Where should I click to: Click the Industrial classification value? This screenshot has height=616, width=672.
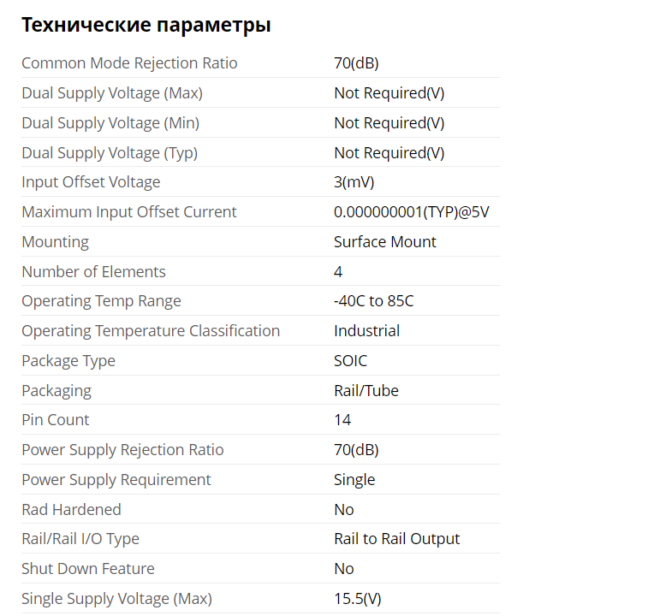[366, 331]
